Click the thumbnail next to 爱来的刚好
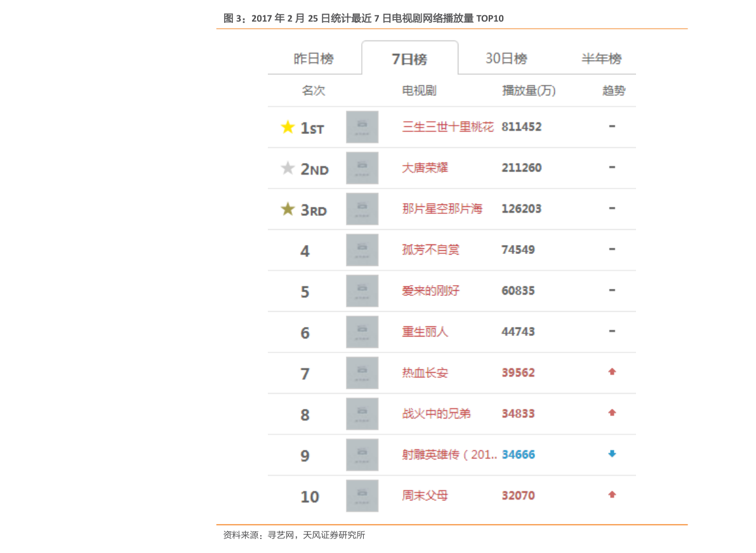 pos(362,291)
